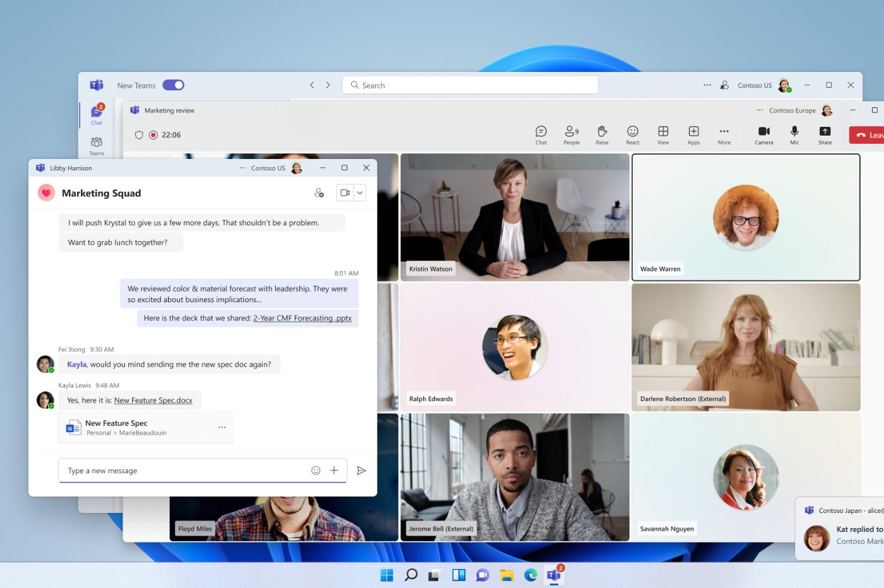Image resolution: width=884 pixels, height=588 pixels.
Task: Open the 2-Year CMF Forecasting .pptx link
Action: (302, 319)
